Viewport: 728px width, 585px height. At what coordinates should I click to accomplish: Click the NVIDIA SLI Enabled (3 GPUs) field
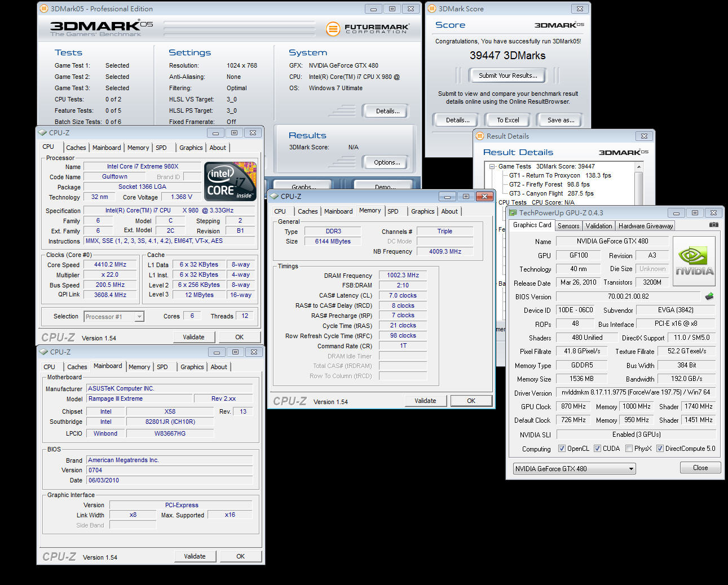[x=636, y=435]
